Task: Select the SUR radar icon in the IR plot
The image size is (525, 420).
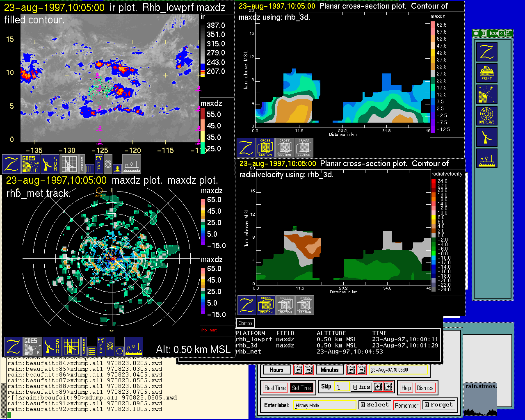Action: tap(50, 164)
